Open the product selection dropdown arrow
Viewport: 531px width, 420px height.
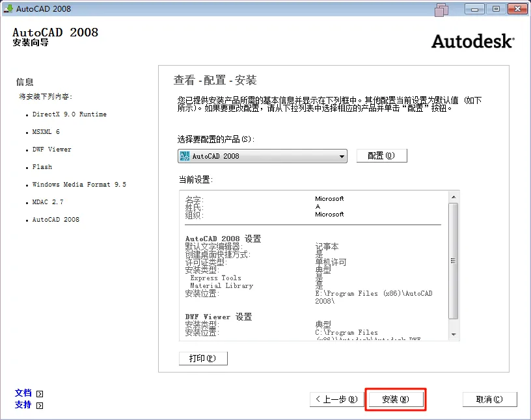(x=342, y=156)
